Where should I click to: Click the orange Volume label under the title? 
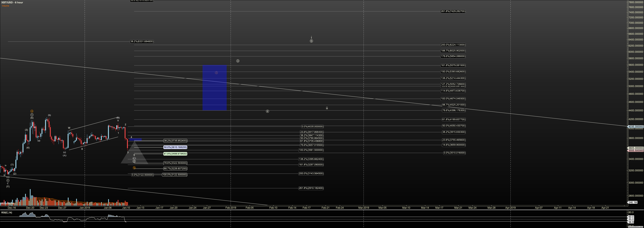pos(6,6)
